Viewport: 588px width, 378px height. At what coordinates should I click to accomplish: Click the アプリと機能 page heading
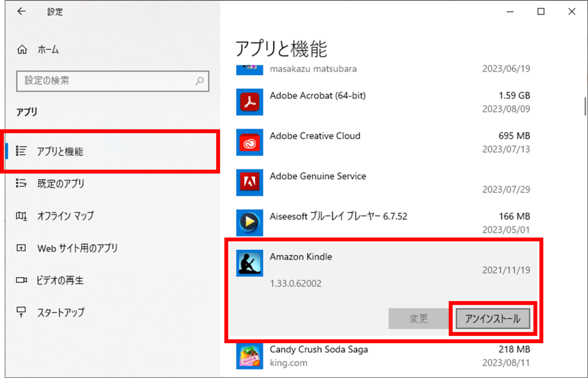tap(281, 49)
